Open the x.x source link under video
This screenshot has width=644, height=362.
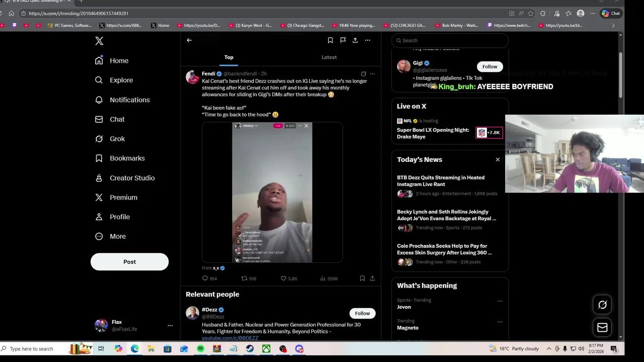[x=216, y=268]
